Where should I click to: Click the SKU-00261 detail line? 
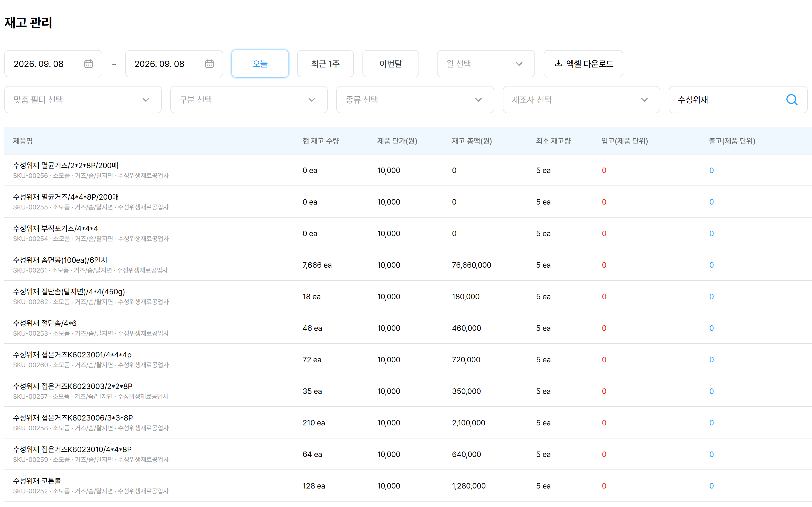tap(90, 270)
